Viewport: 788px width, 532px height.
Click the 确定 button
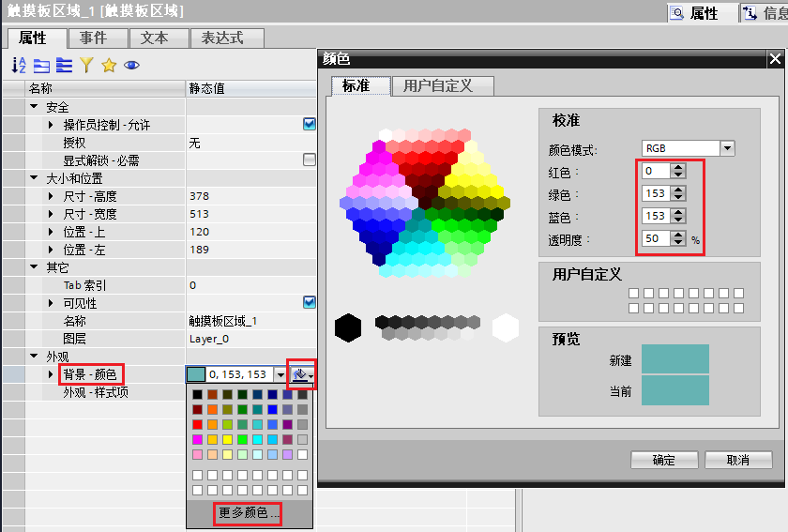pyautogui.click(x=664, y=460)
